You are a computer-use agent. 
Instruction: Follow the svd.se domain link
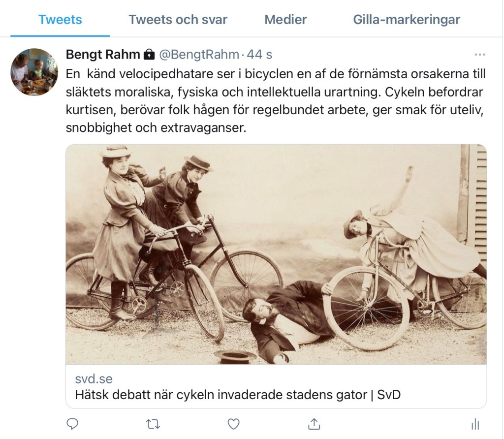click(x=94, y=379)
